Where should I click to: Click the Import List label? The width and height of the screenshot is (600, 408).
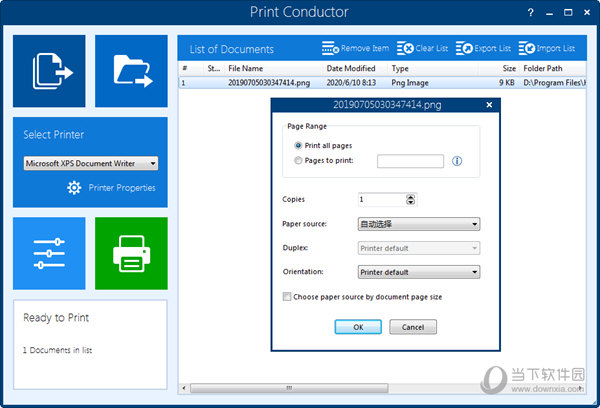556,48
